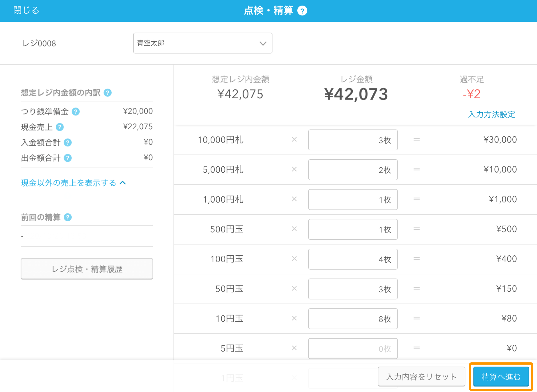
Task: Open help icon for 想定レジ内金額の内訳
Action: [x=108, y=93]
